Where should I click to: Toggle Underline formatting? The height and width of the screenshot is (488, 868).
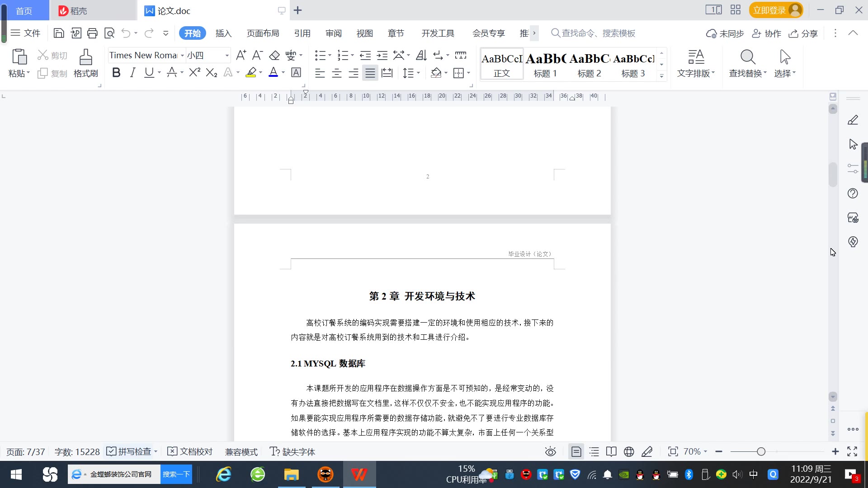[x=149, y=72]
